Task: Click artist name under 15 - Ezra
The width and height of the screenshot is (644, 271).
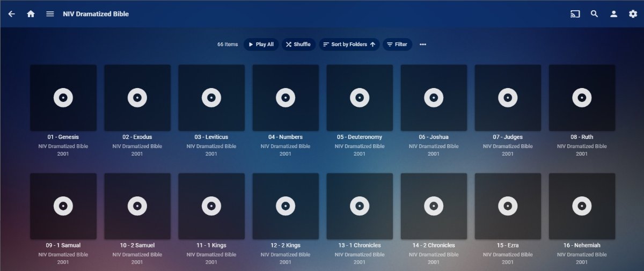Action: point(508,254)
